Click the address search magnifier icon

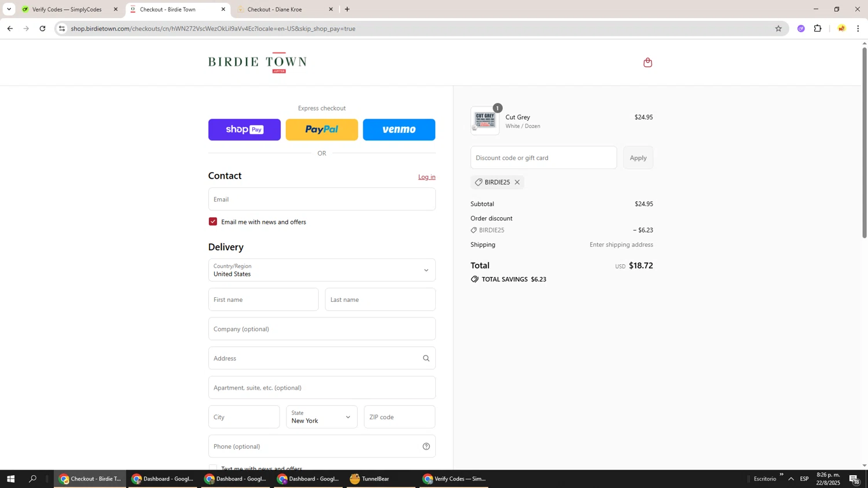[x=426, y=358]
